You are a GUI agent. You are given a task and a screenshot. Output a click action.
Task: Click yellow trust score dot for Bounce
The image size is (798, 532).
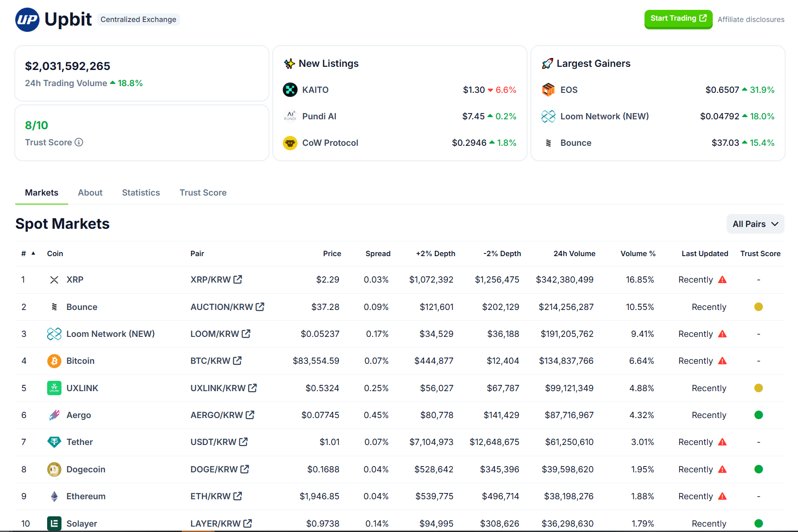759,307
